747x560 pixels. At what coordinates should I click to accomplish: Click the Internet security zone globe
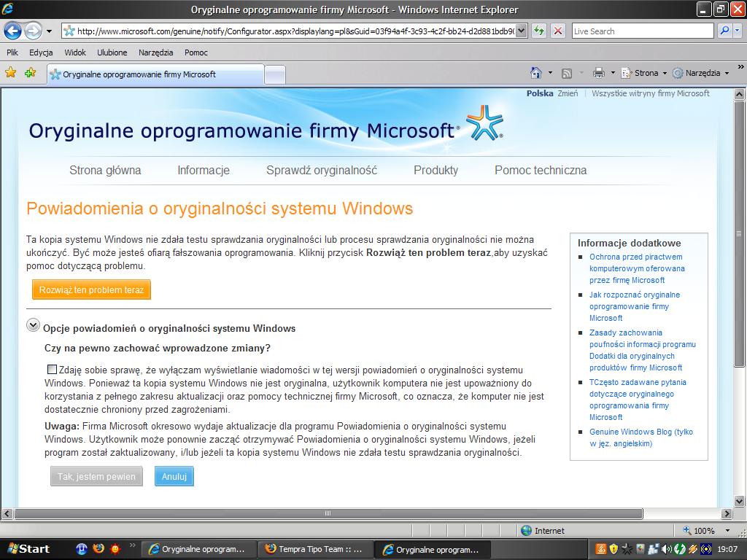tap(526, 531)
